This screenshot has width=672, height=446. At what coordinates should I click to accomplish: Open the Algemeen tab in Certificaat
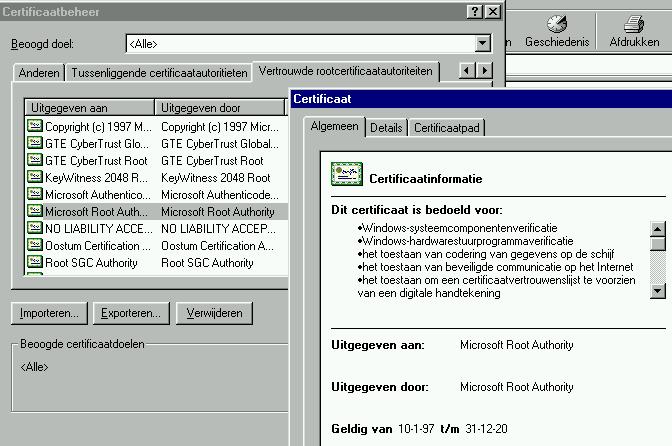[334, 126]
